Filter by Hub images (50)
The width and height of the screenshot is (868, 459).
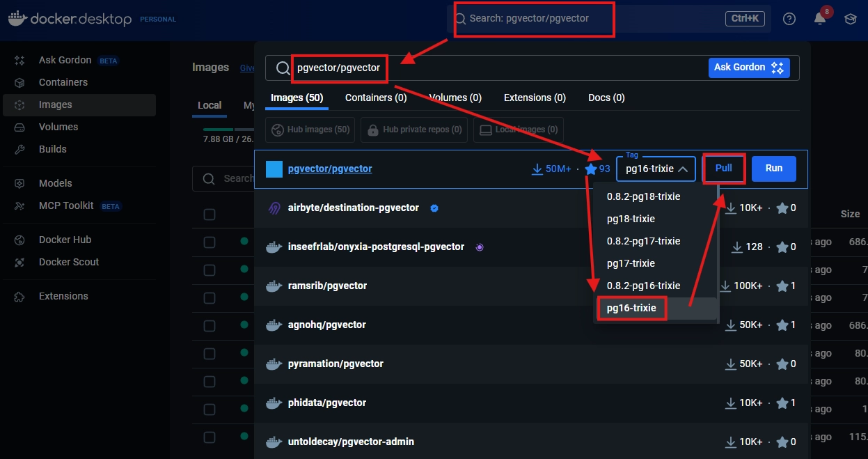310,130
